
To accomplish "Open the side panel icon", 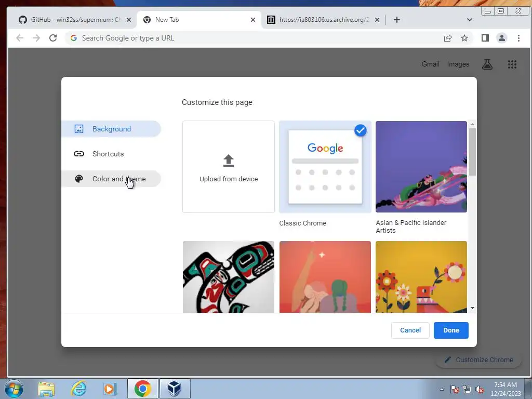I will [x=485, y=38].
